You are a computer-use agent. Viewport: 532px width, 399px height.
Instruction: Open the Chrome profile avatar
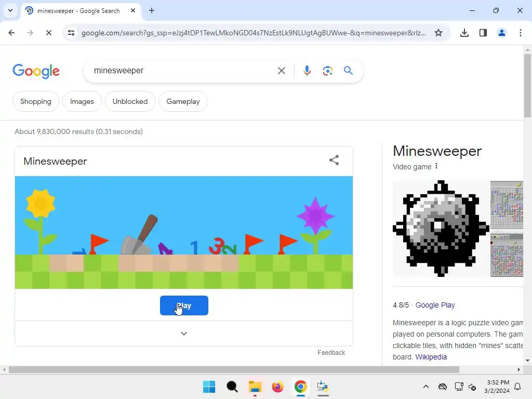[x=502, y=33]
